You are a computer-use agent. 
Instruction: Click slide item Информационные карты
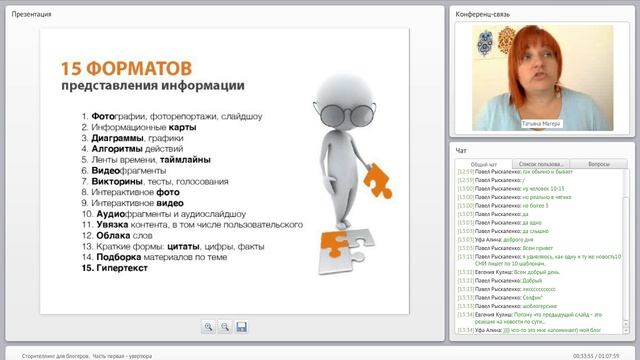[139, 127]
